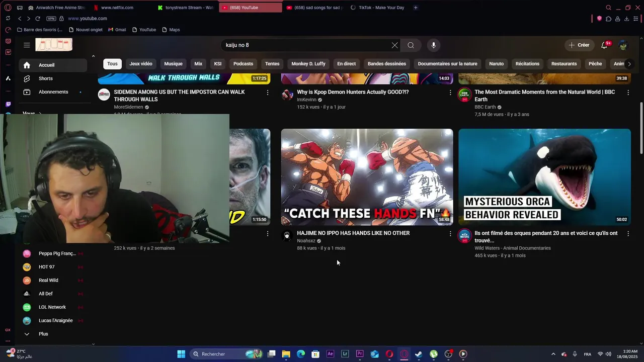
Task: Select the Mix filter chip
Action: [x=198, y=64]
